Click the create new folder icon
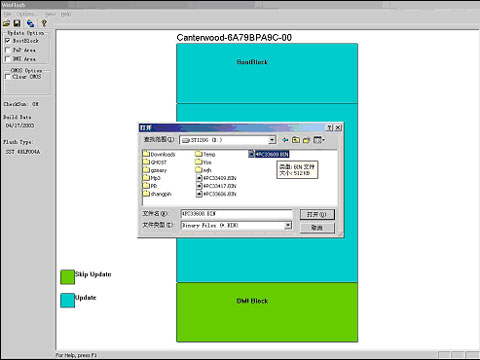The height and width of the screenshot is (360, 480). [x=306, y=140]
